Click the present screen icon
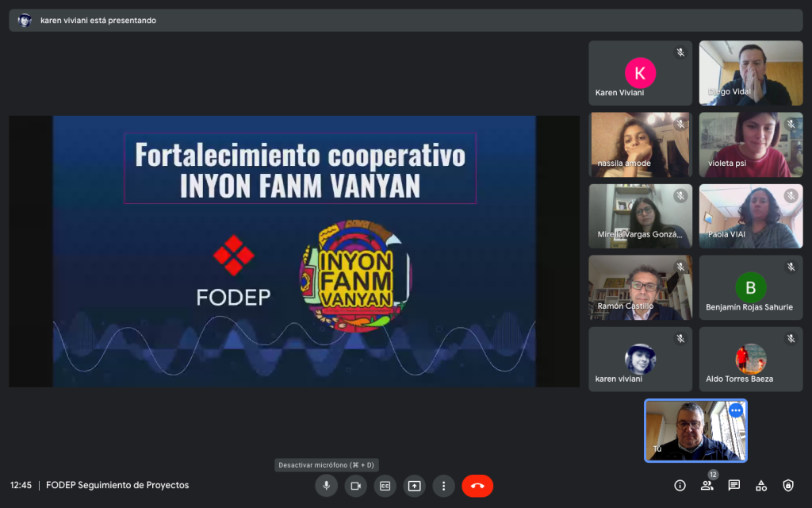Image resolution: width=812 pixels, height=508 pixels. click(x=414, y=486)
